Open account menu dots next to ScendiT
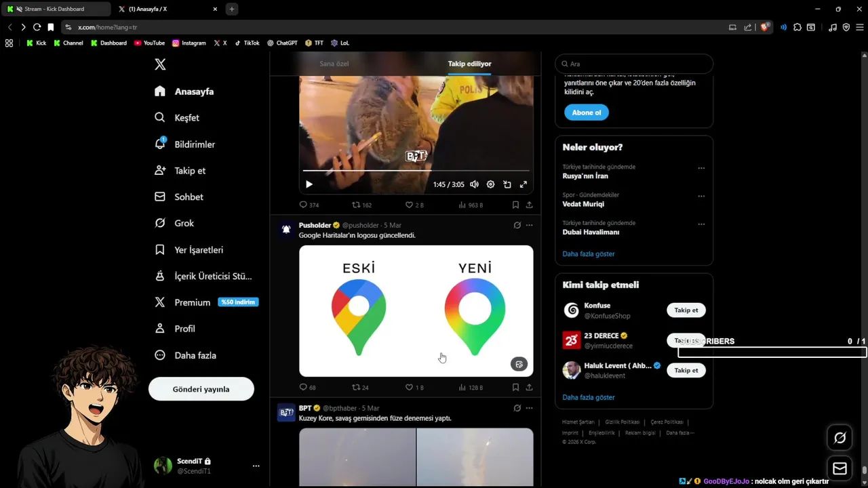868x488 pixels. (256, 466)
